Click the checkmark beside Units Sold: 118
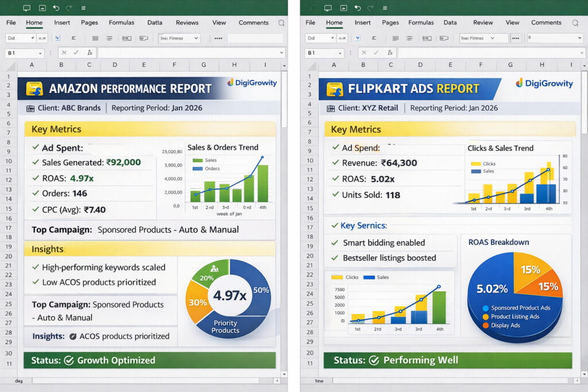Viewport: 588px width, 392px height. click(335, 195)
